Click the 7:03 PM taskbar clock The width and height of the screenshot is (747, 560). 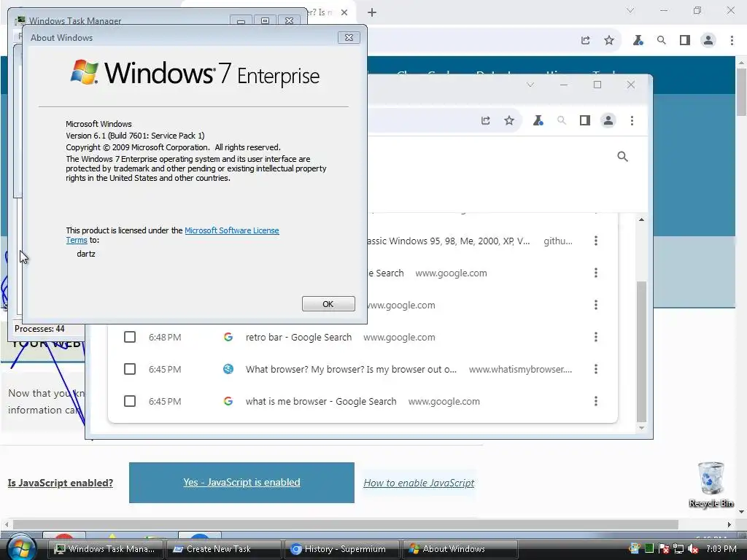tap(721, 549)
